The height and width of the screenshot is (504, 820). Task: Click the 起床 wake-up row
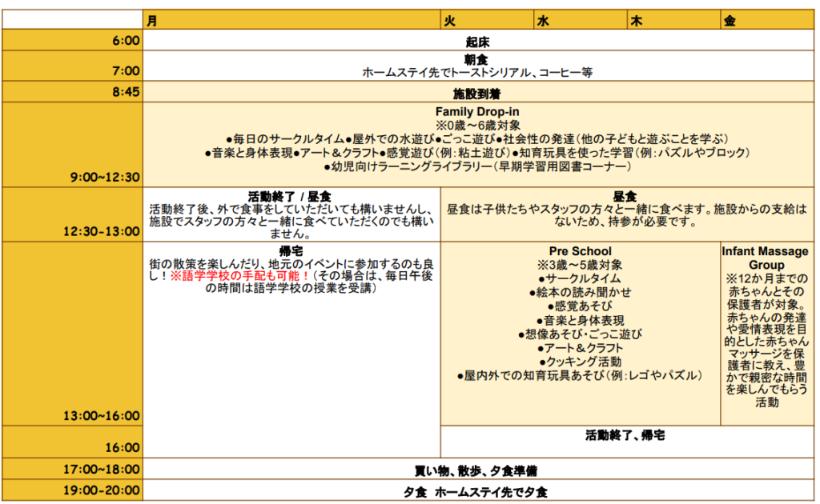click(477, 41)
